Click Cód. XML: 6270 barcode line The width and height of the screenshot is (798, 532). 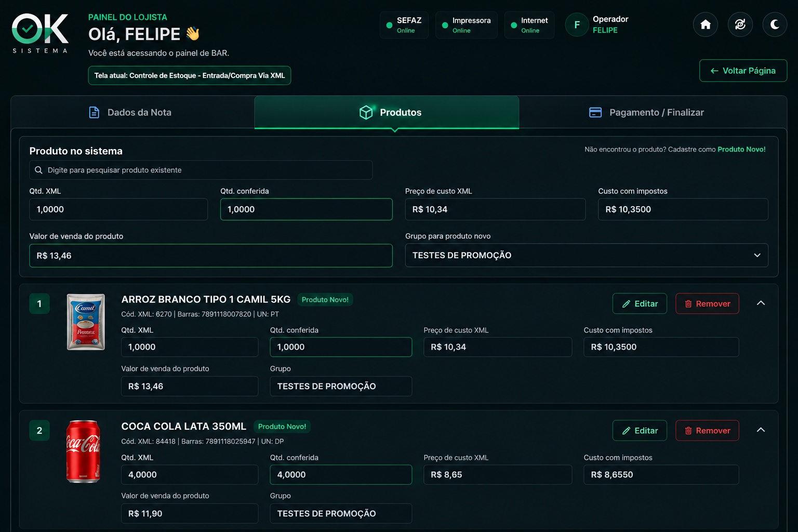200,314
